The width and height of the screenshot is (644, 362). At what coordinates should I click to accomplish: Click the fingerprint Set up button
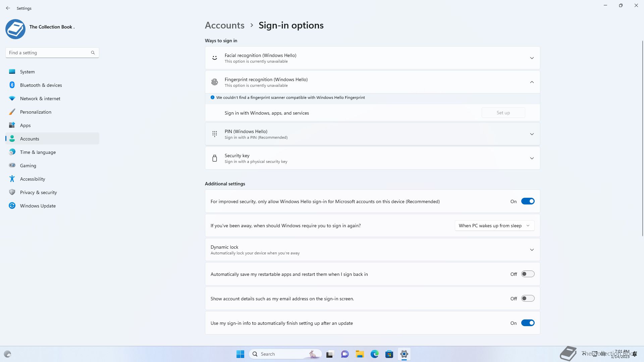tap(503, 113)
